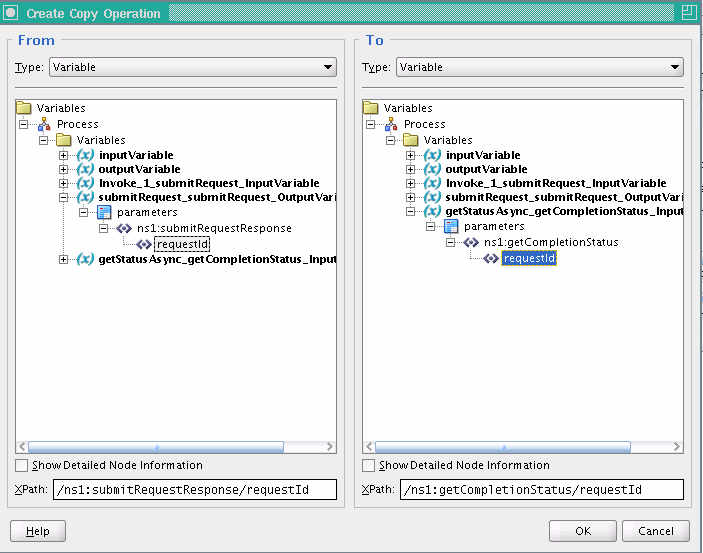Select outputVariable label in the From tree
The image size is (703, 553).
coord(139,169)
